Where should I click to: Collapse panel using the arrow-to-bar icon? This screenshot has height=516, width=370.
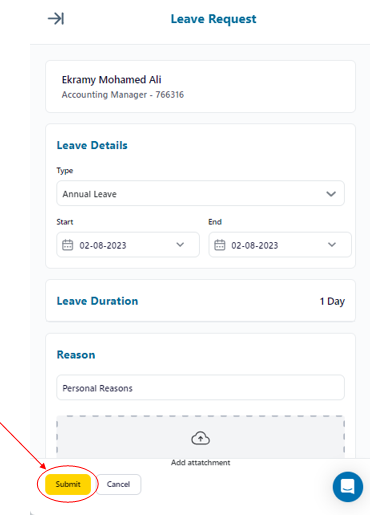[56, 19]
